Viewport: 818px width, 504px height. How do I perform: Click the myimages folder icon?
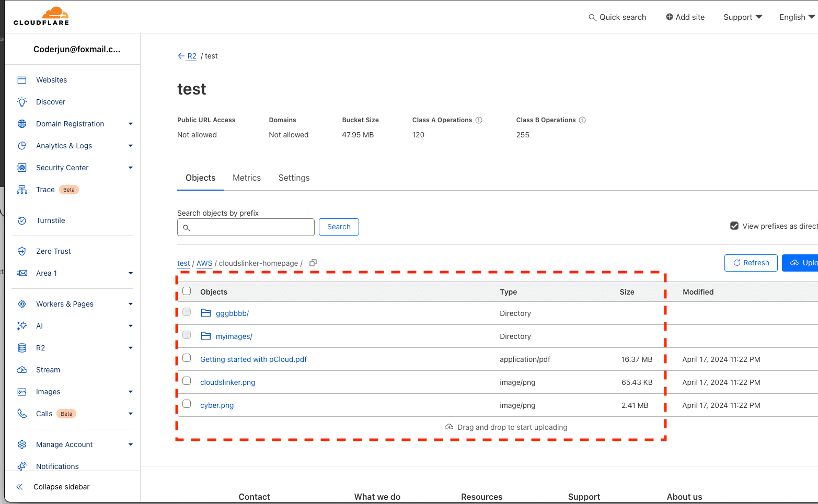pos(206,336)
